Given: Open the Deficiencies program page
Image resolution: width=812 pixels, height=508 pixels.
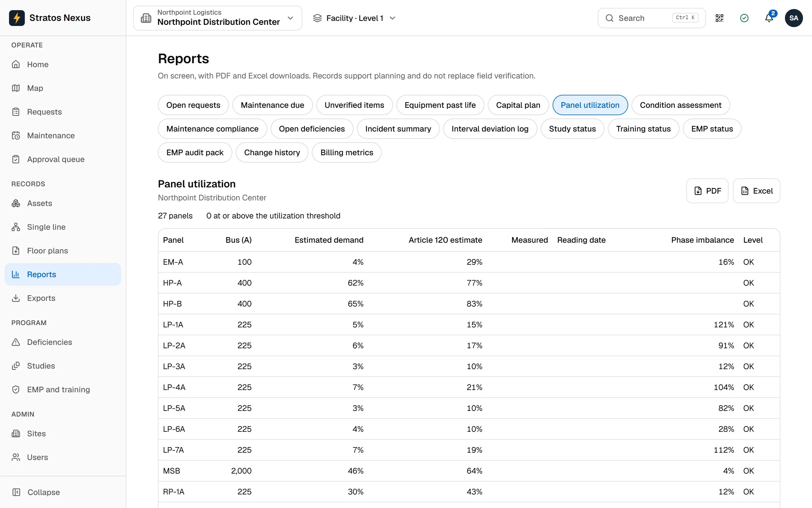Looking at the screenshot, I should (63, 342).
